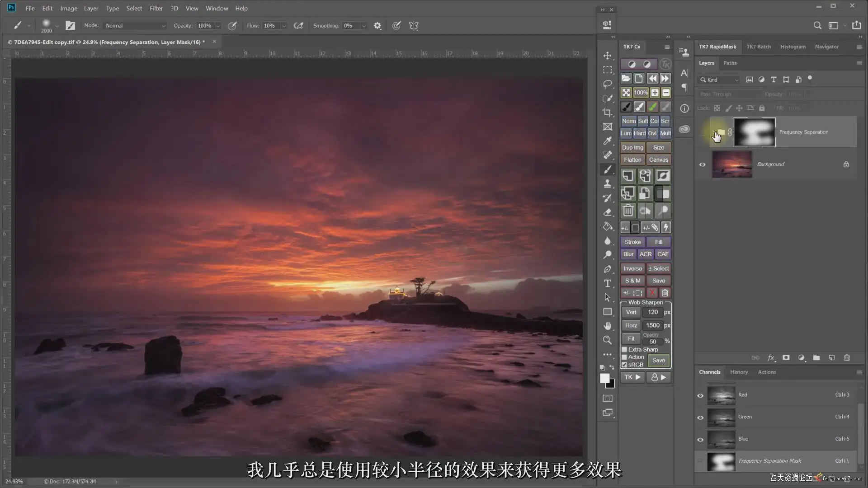Open the brush Mode dropdown
Screen dimensions: 868x488
pyautogui.click(x=135, y=26)
